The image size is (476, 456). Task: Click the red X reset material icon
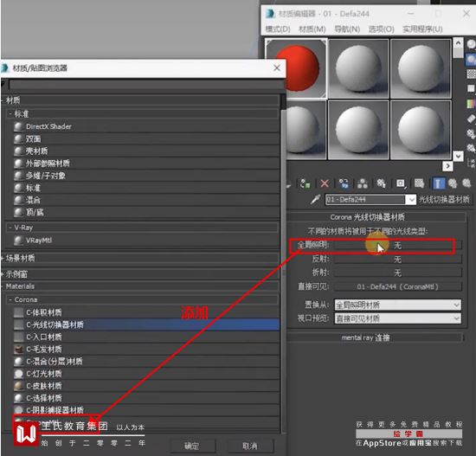click(325, 183)
